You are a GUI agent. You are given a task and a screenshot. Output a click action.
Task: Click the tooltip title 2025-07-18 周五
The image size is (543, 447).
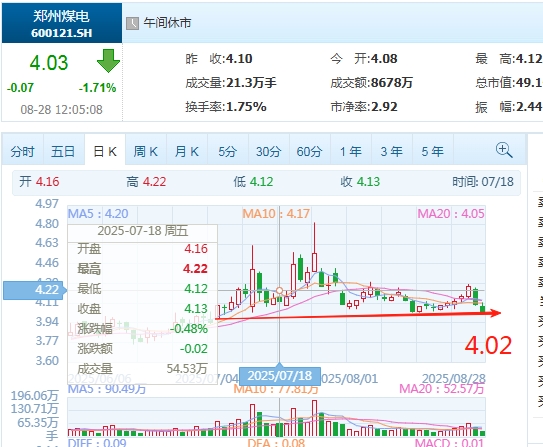tap(143, 231)
